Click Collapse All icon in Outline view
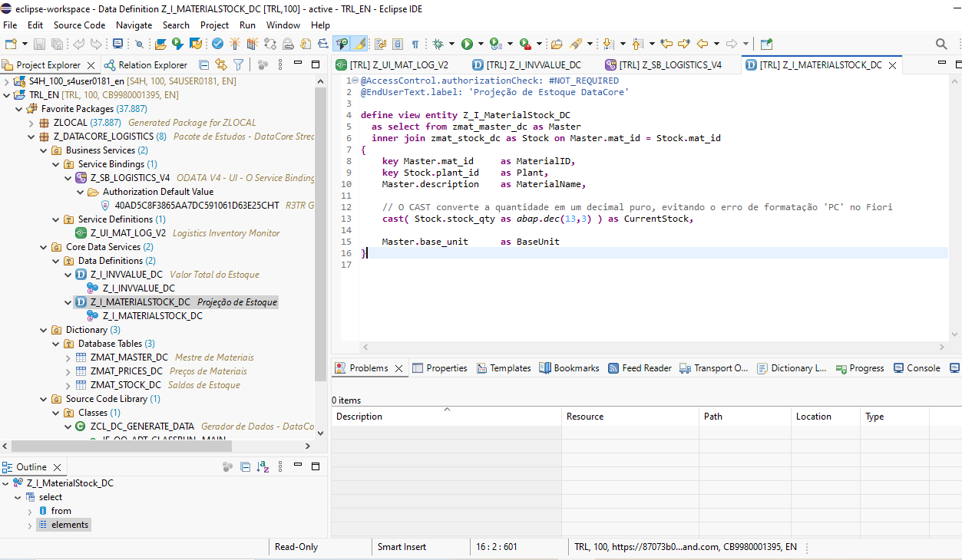The width and height of the screenshot is (962, 560). click(x=245, y=467)
